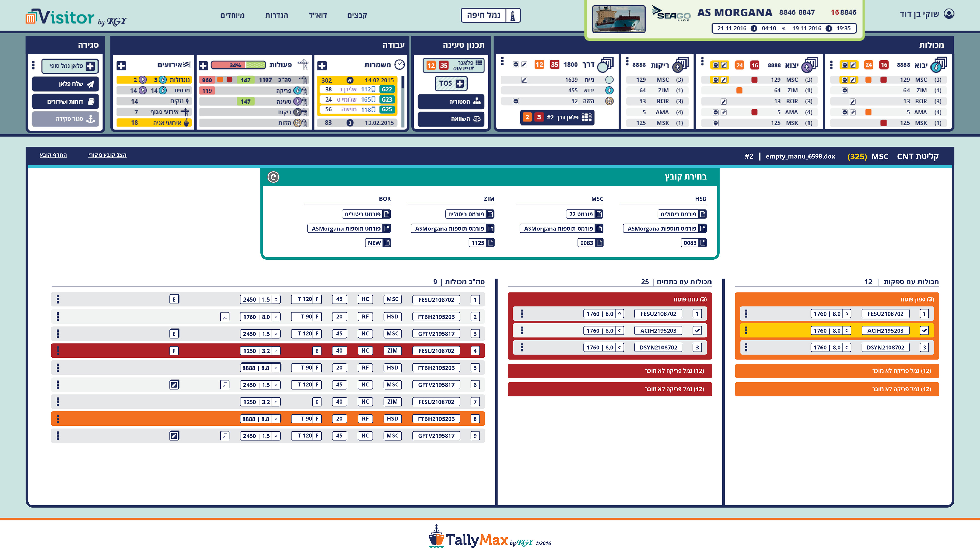Toggle ACIH2195203 checkbox in open stamp list
This screenshot has width=980, height=551.
pos(697,330)
